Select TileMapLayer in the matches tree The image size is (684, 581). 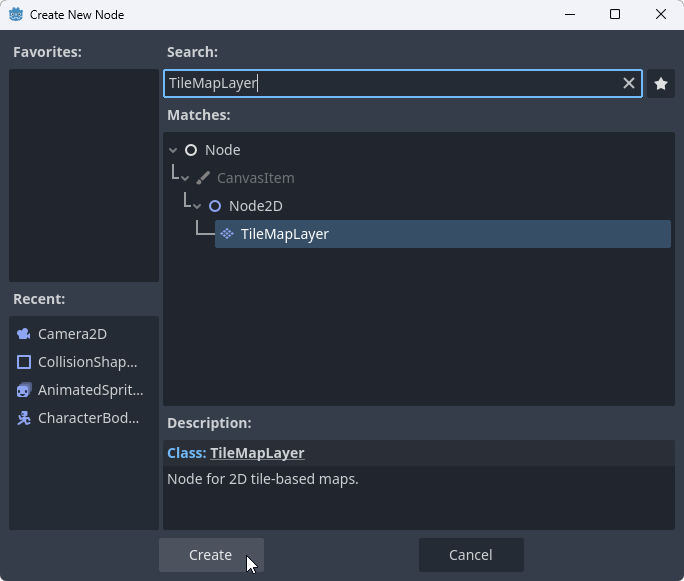[285, 234]
